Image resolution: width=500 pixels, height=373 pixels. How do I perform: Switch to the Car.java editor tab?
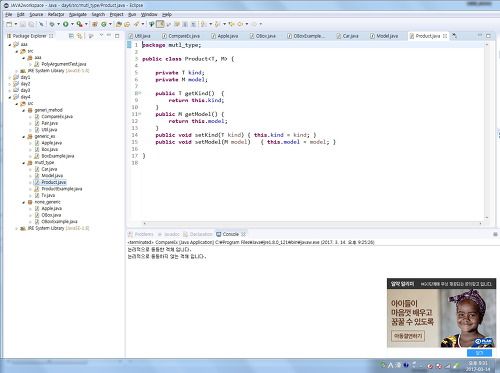[348, 36]
